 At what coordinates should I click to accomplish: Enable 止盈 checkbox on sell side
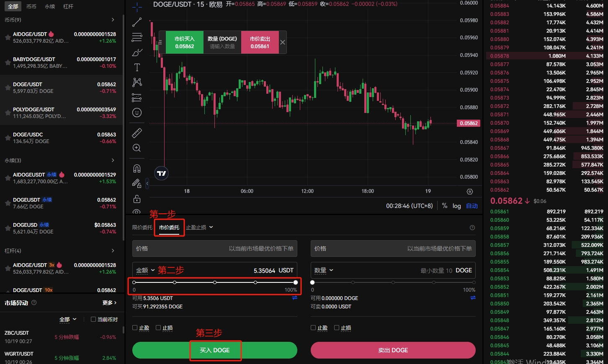click(x=313, y=328)
